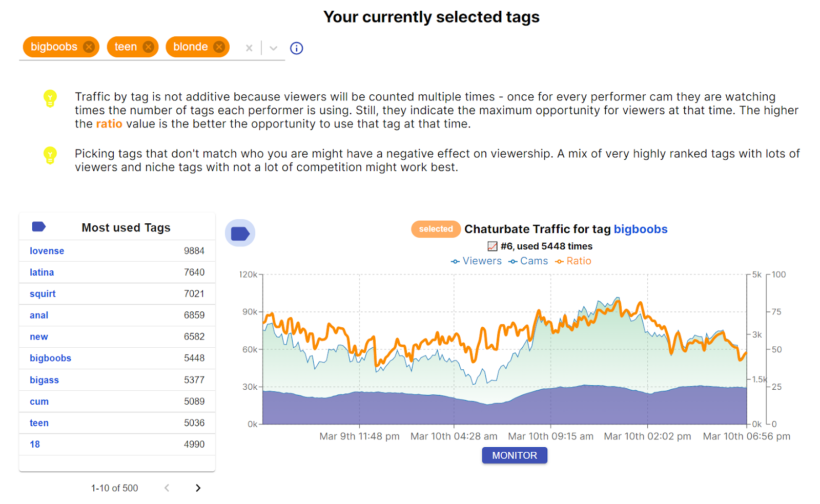Click the MONITOR button
The image size is (820, 504).
[515, 455]
